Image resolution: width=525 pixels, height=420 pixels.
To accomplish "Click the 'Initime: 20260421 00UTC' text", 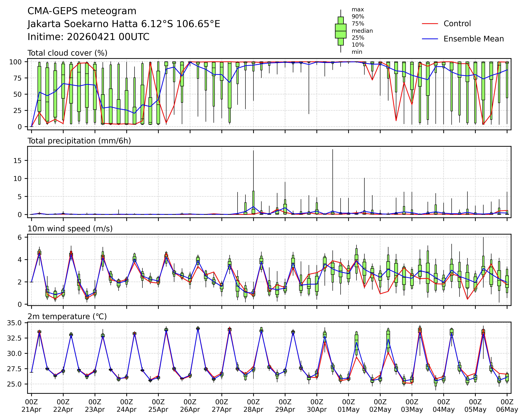I will 88,37.
